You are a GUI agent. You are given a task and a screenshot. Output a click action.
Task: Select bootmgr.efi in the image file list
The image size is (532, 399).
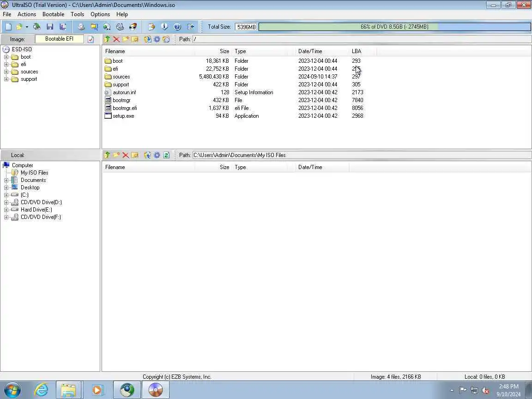point(125,108)
